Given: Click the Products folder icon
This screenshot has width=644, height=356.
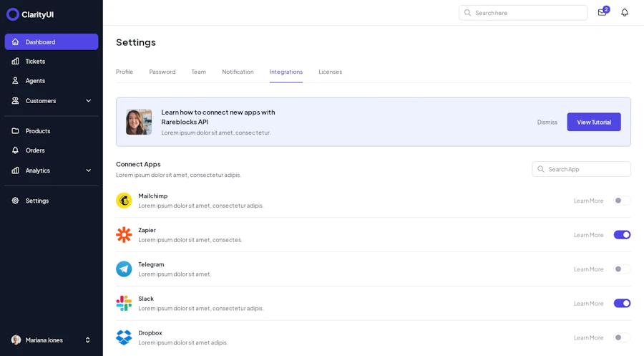Looking at the screenshot, I should [x=15, y=131].
